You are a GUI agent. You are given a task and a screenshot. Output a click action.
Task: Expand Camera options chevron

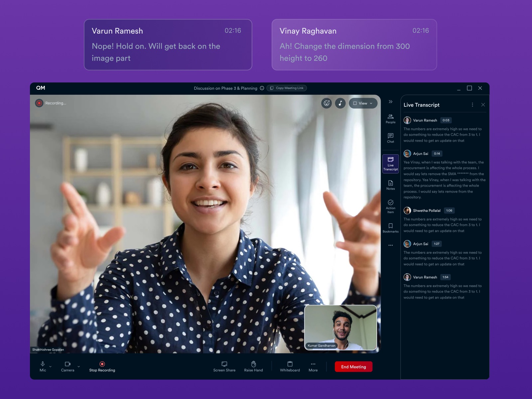[x=79, y=366]
